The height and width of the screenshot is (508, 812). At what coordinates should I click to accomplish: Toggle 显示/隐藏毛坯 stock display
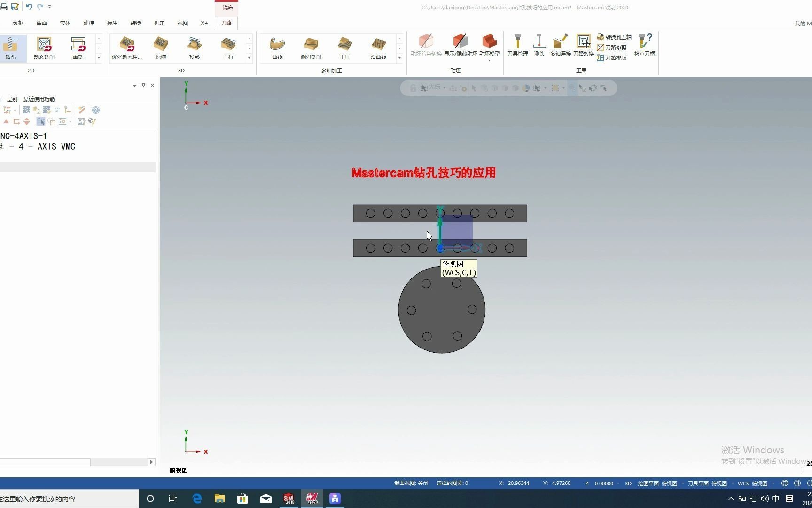[x=461, y=45]
